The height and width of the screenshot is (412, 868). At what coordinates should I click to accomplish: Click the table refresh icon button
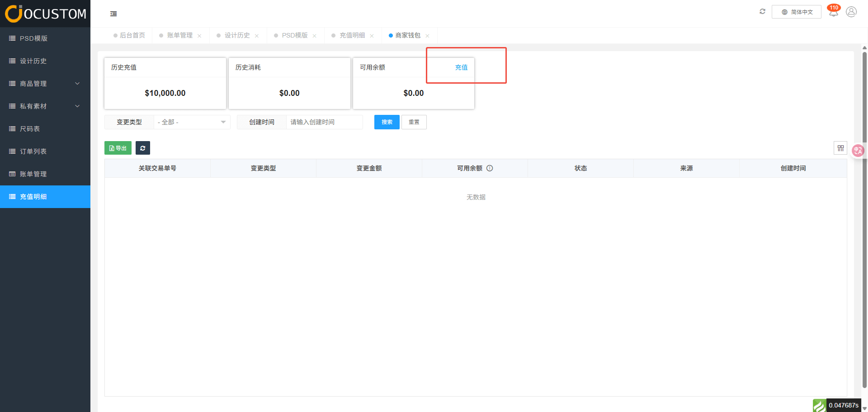143,148
